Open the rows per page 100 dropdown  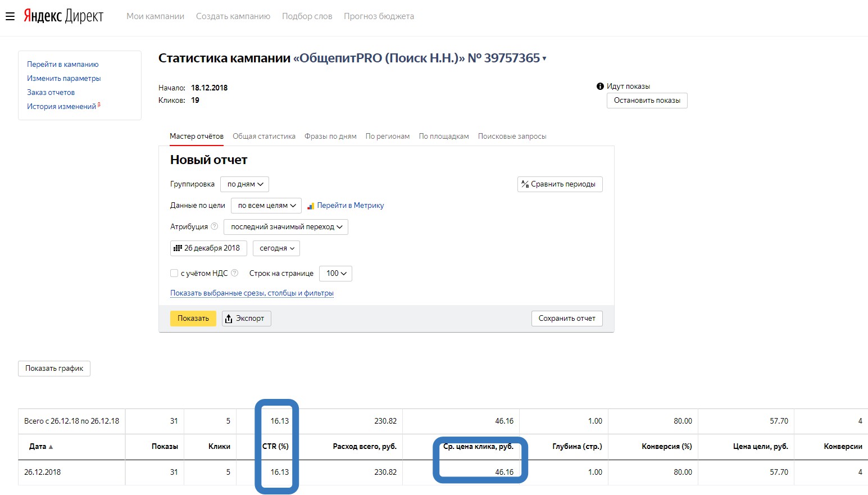[336, 274]
